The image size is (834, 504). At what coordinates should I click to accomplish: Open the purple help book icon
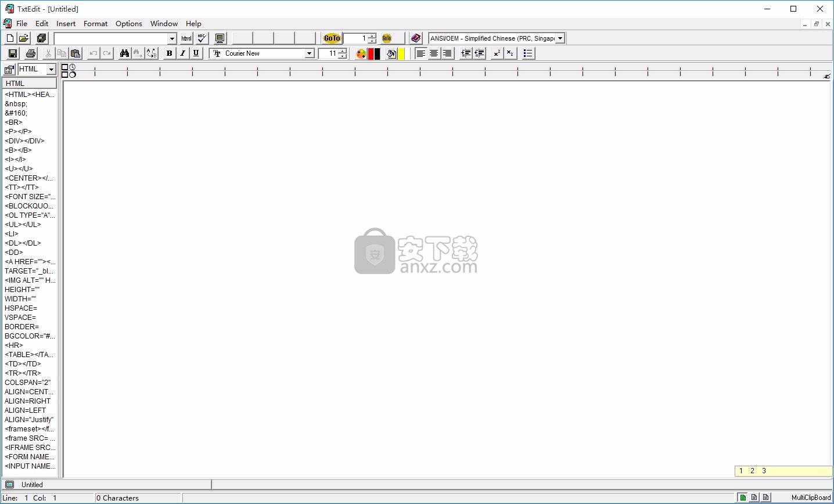pyautogui.click(x=416, y=38)
